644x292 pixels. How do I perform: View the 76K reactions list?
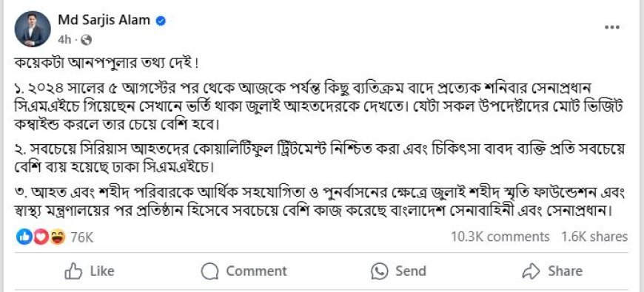[81, 237]
